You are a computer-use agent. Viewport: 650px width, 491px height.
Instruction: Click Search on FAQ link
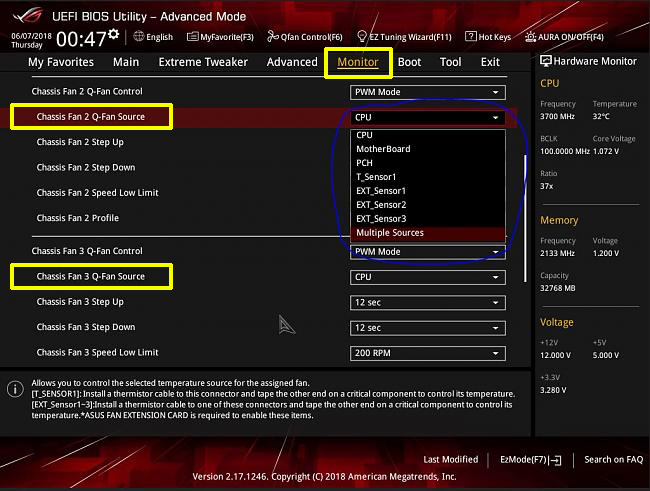614,459
